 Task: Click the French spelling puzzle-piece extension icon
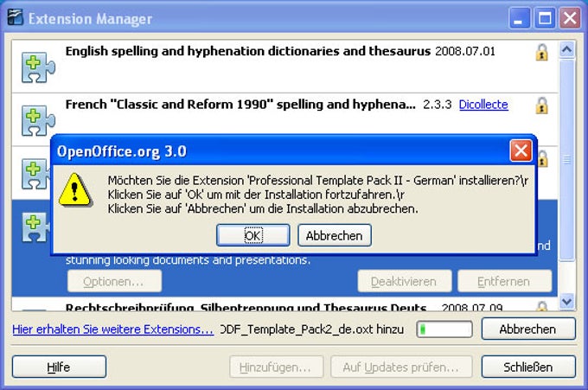[38, 120]
